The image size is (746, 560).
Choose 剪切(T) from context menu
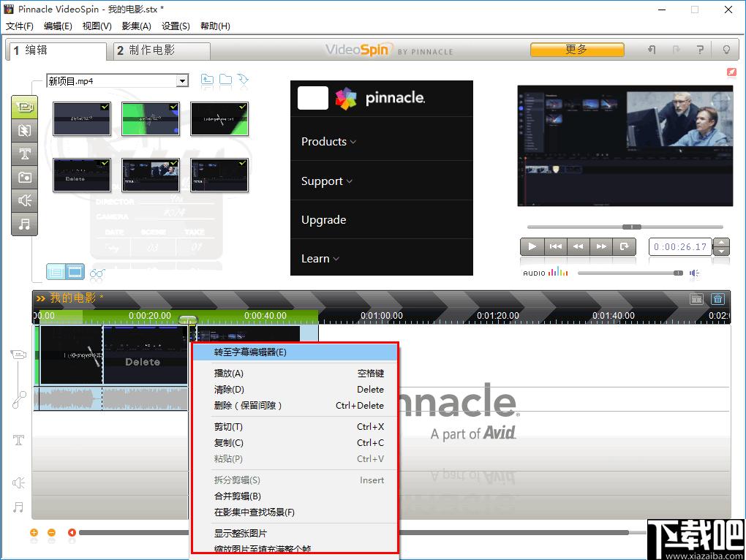(x=295, y=427)
